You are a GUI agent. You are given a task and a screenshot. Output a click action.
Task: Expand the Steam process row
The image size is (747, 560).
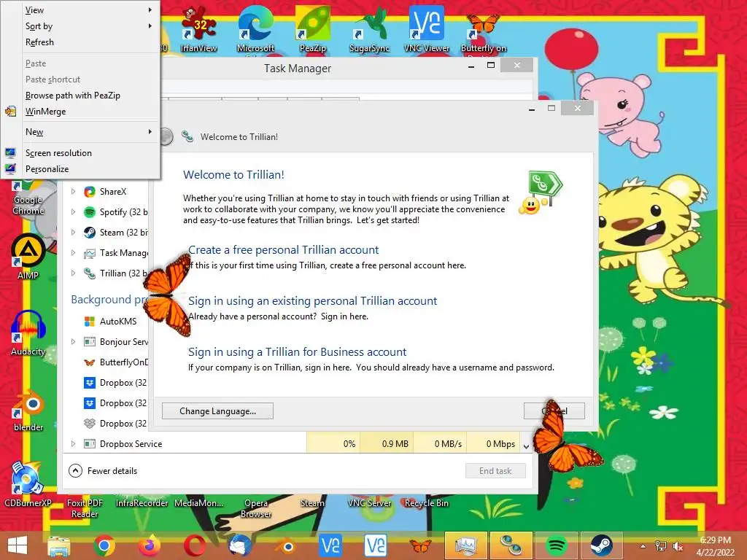click(x=73, y=233)
